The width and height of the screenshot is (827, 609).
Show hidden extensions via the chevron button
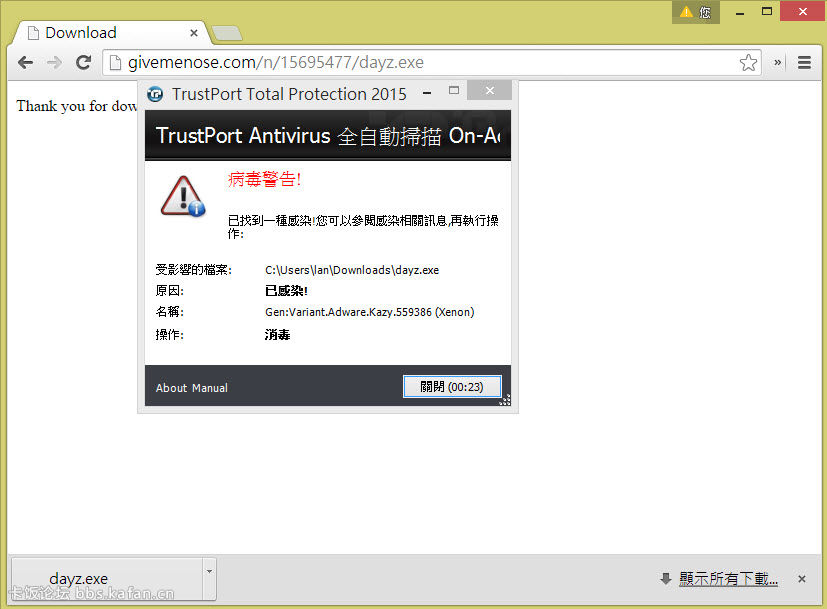(x=777, y=63)
